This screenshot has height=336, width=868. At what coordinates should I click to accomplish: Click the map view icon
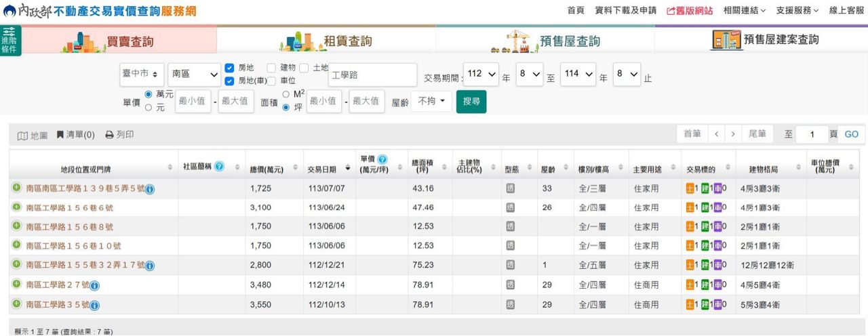coord(22,135)
